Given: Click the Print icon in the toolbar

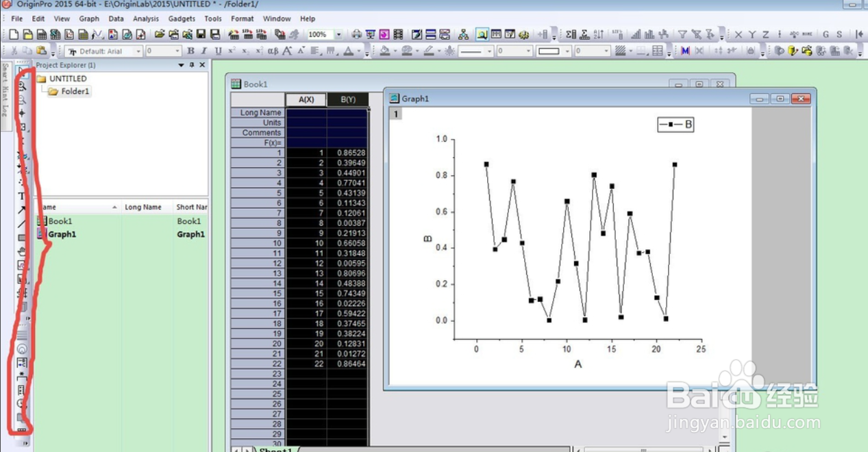Looking at the screenshot, I should [356, 34].
